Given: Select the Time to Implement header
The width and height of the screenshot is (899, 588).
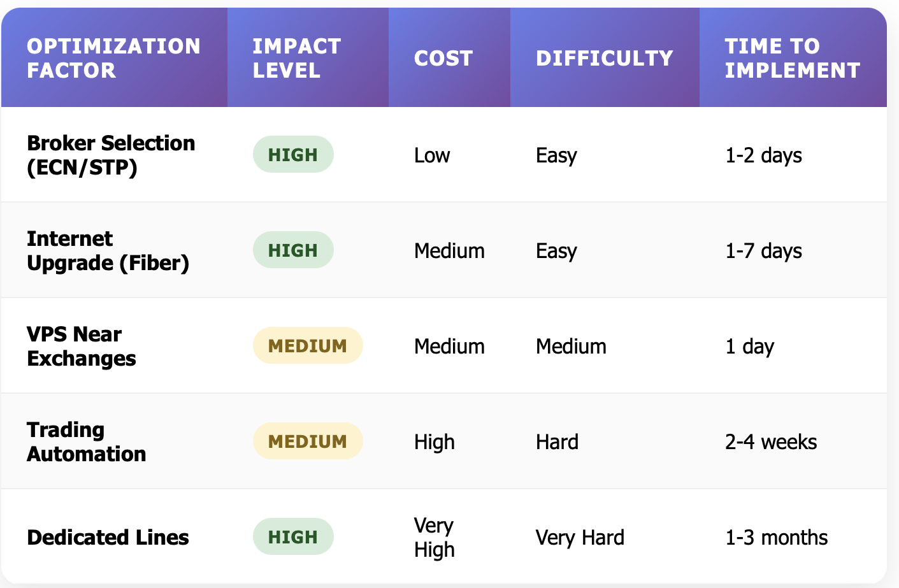Looking at the screenshot, I should coord(792,58).
